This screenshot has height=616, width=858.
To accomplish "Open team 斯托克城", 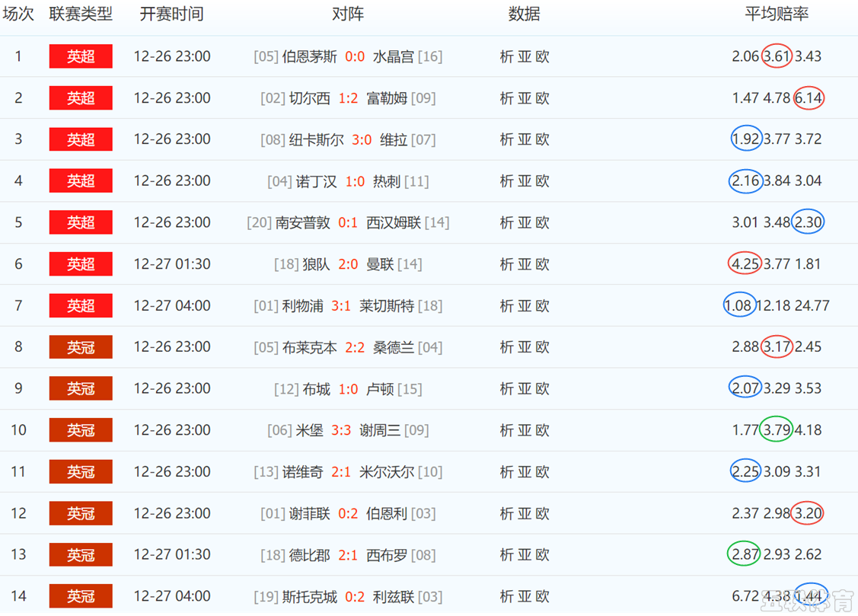I will [x=310, y=596].
